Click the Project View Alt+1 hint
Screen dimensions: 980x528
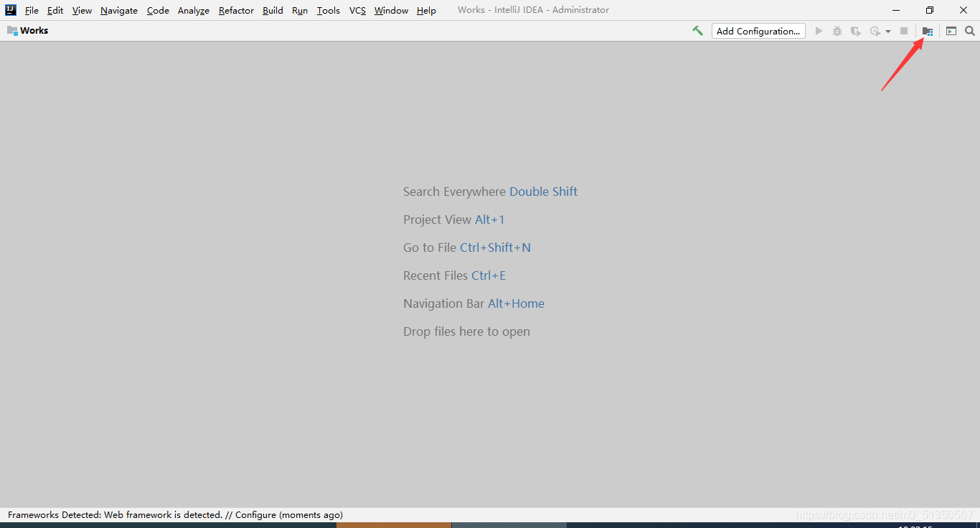point(454,220)
